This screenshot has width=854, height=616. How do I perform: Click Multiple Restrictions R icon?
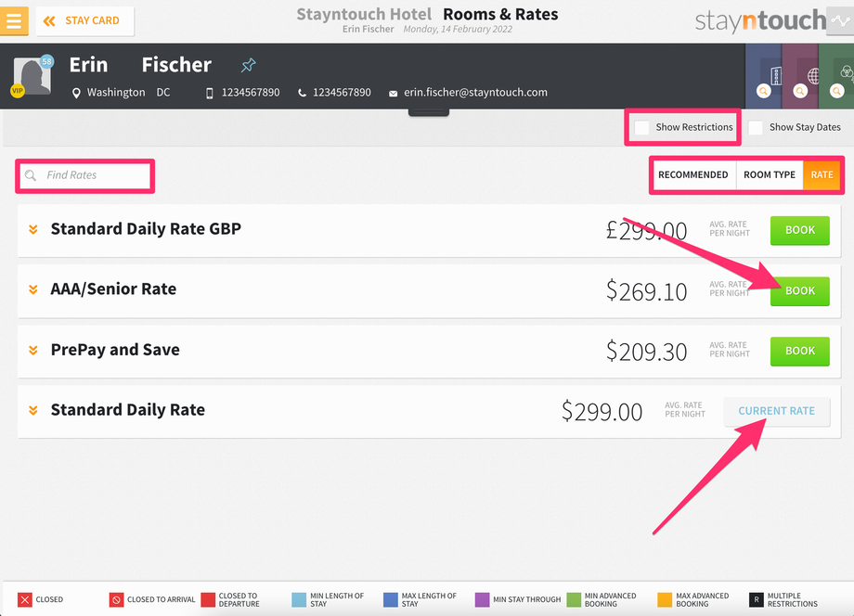pyautogui.click(x=757, y=599)
